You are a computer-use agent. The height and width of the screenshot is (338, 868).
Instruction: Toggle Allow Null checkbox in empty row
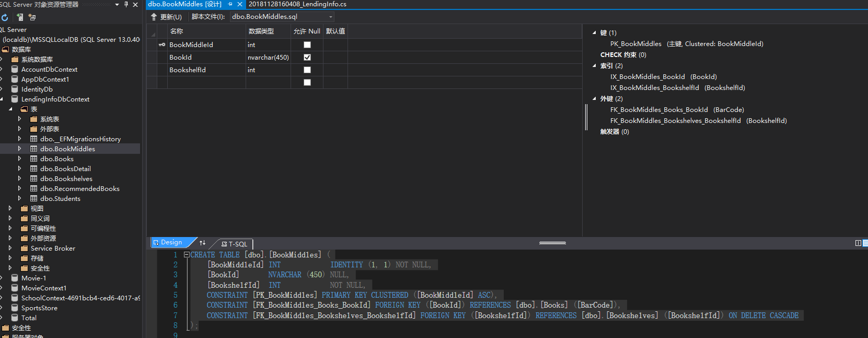(307, 83)
